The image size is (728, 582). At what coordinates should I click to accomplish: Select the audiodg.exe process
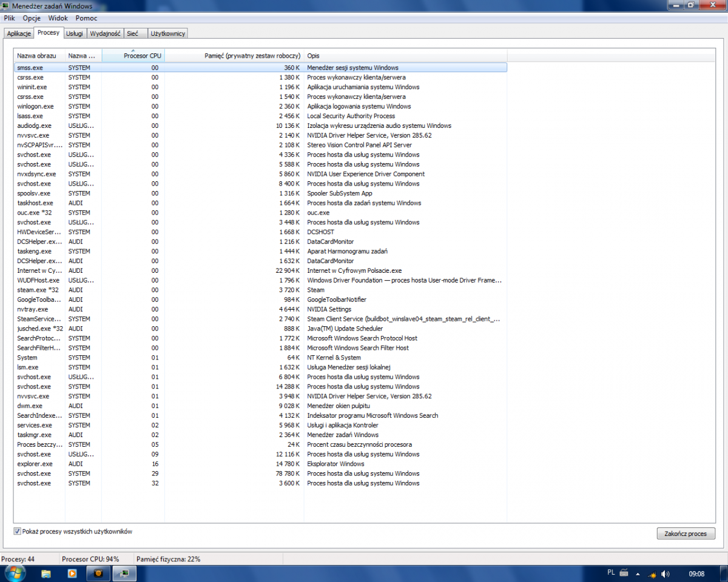(x=260, y=126)
